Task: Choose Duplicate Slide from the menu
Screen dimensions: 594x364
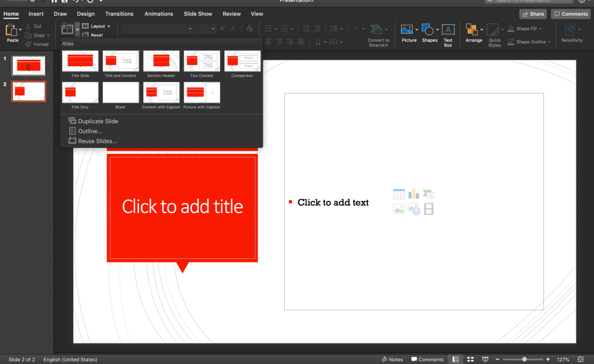Action: tap(98, 121)
